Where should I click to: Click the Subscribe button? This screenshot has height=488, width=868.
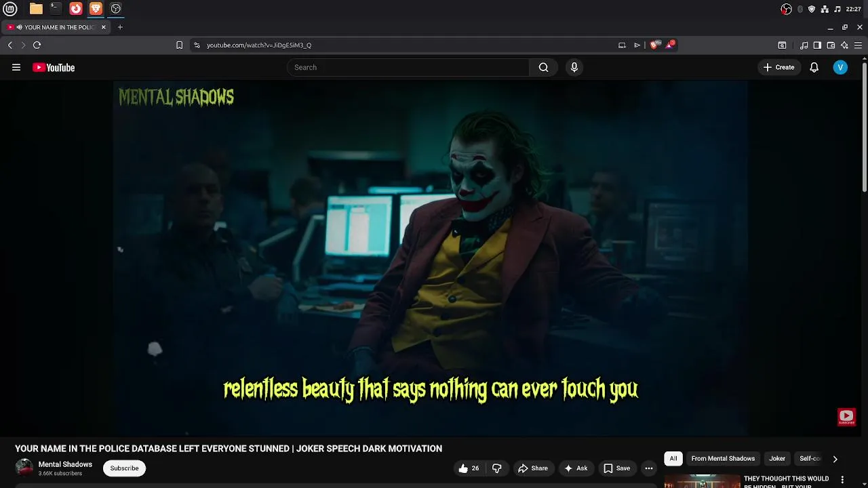click(124, 468)
